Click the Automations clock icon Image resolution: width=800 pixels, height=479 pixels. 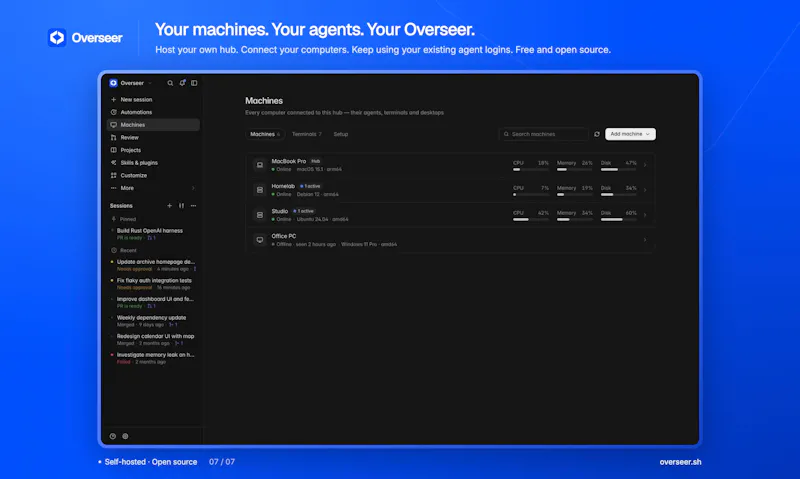point(113,112)
